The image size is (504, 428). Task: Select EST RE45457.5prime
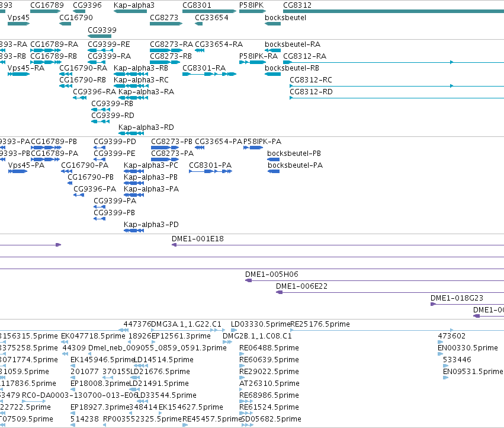click(x=185, y=425)
